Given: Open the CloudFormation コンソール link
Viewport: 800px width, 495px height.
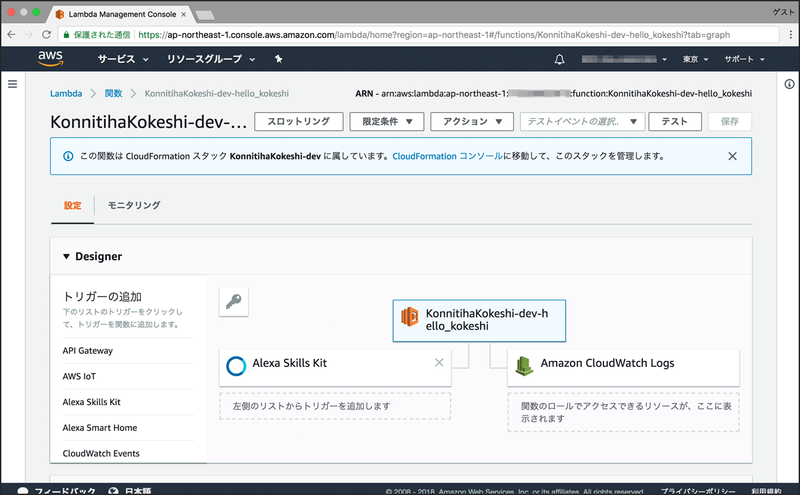Looking at the screenshot, I should tap(447, 156).
